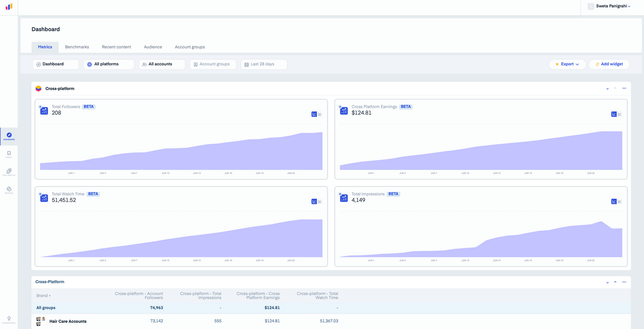Open the Sweta Panigrahi account dropdown
Screen dimensions: 644x329
tap(613, 6)
